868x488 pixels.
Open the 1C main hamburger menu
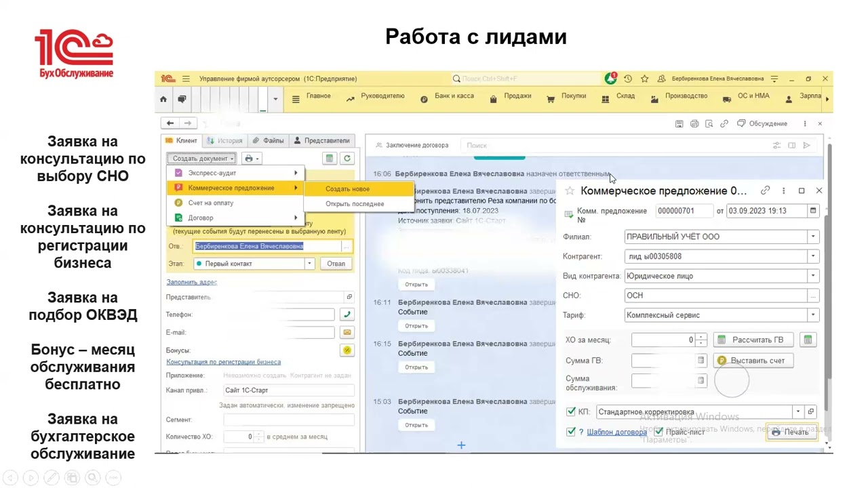(186, 79)
